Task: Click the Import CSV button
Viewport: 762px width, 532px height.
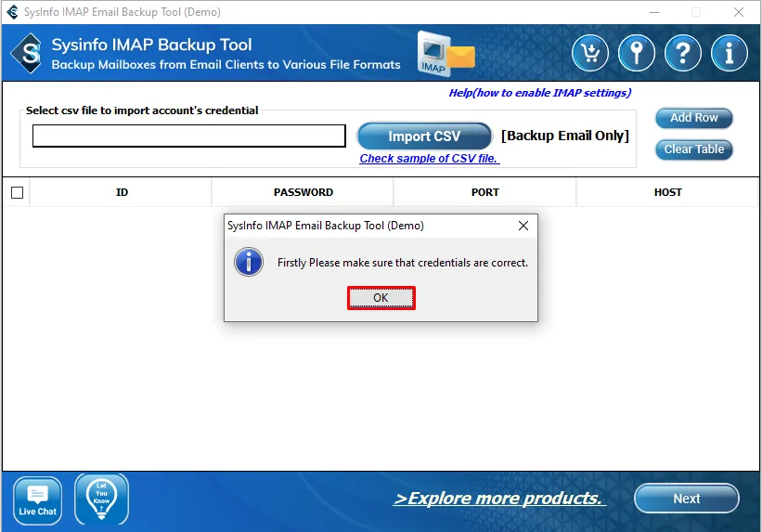Action: pos(424,136)
